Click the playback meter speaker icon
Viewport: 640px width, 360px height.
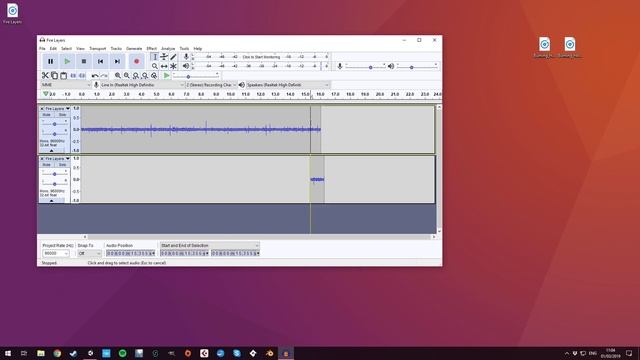186,66
